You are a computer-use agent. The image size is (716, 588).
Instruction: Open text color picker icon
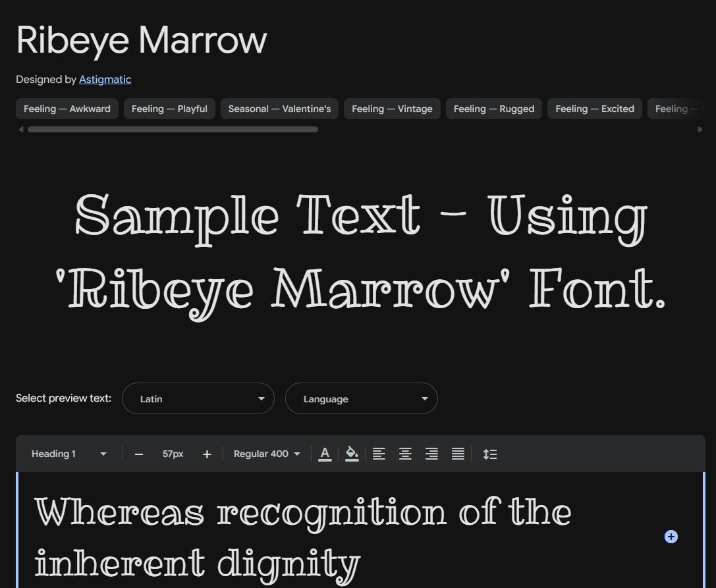click(325, 454)
